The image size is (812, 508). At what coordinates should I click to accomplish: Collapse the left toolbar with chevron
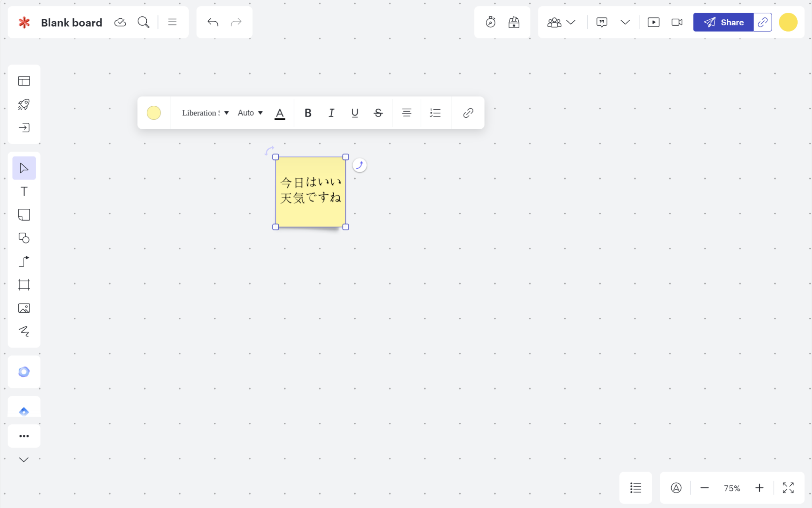24,460
